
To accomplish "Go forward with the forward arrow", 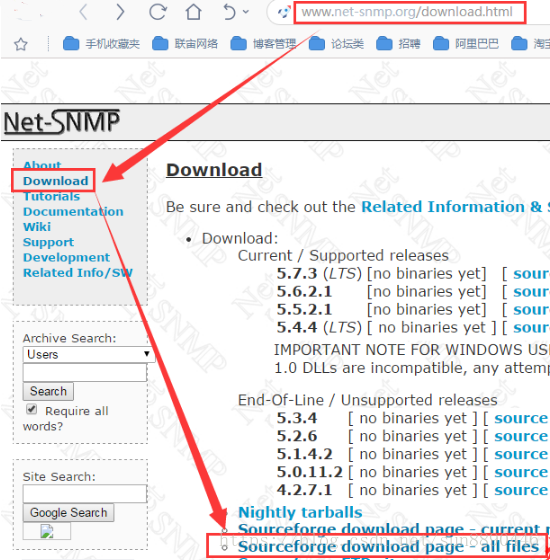I will tap(120, 12).
